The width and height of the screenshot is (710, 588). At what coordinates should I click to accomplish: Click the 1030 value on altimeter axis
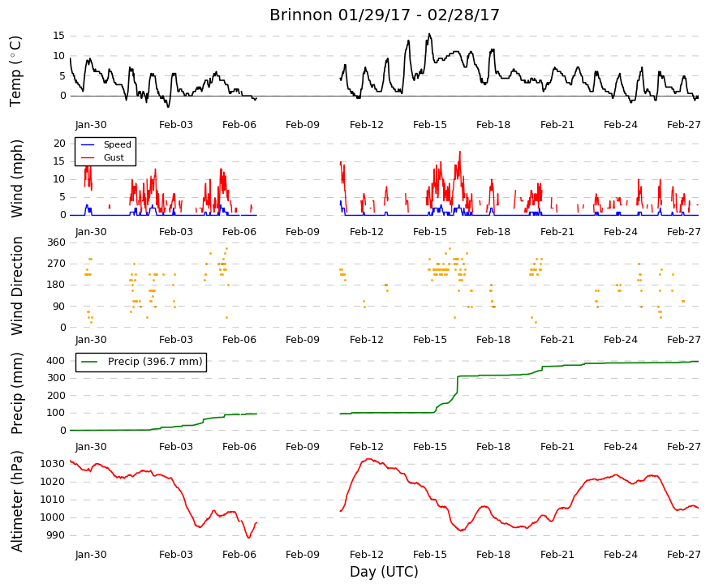click(53, 464)
